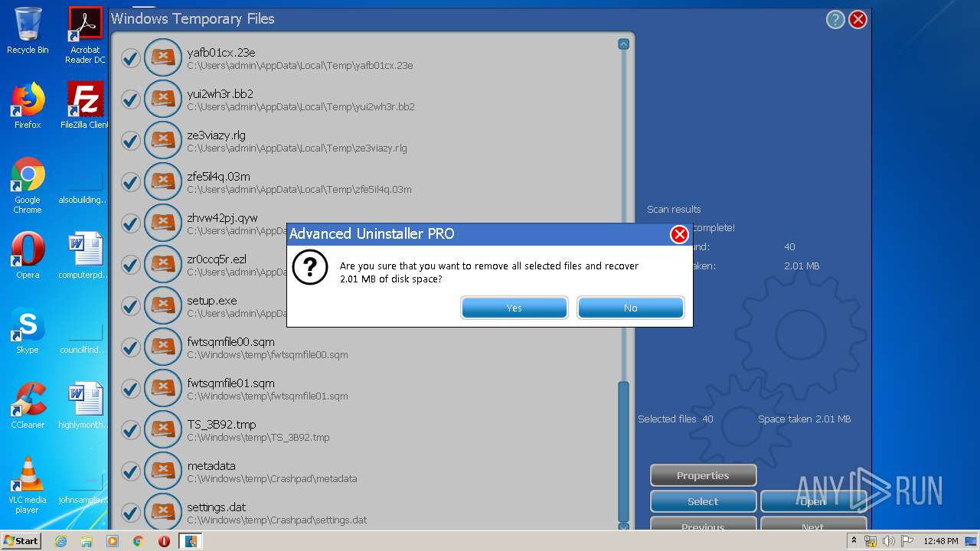Open Internet Explorer from taskbar
The image size is (980, 551).
click(61, 541)
